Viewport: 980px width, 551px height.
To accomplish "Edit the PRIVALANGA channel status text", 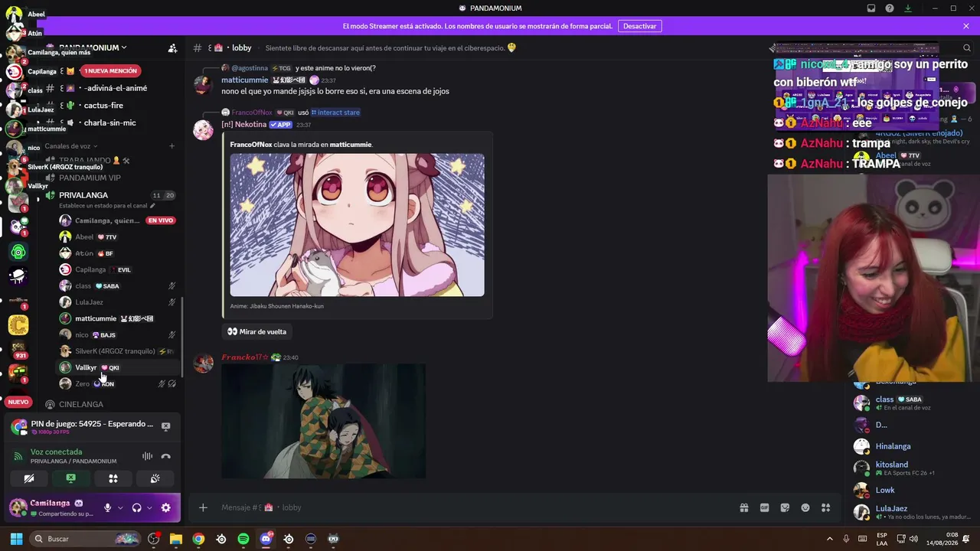I will pos(107,206).
